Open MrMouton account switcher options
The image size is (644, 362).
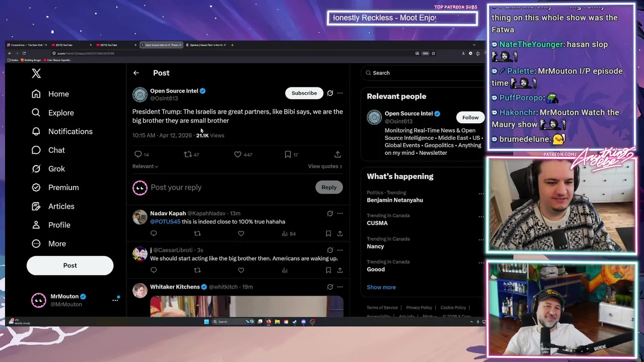115,300
